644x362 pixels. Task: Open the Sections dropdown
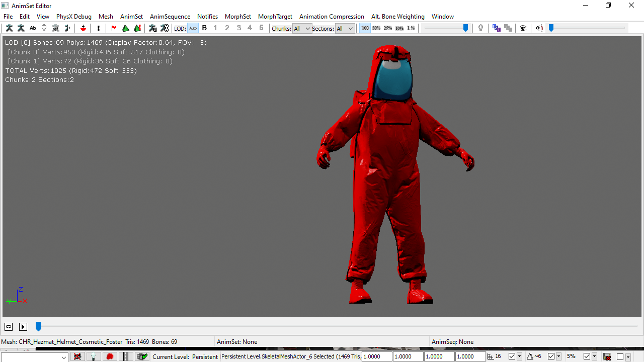(x=345, y=29)
